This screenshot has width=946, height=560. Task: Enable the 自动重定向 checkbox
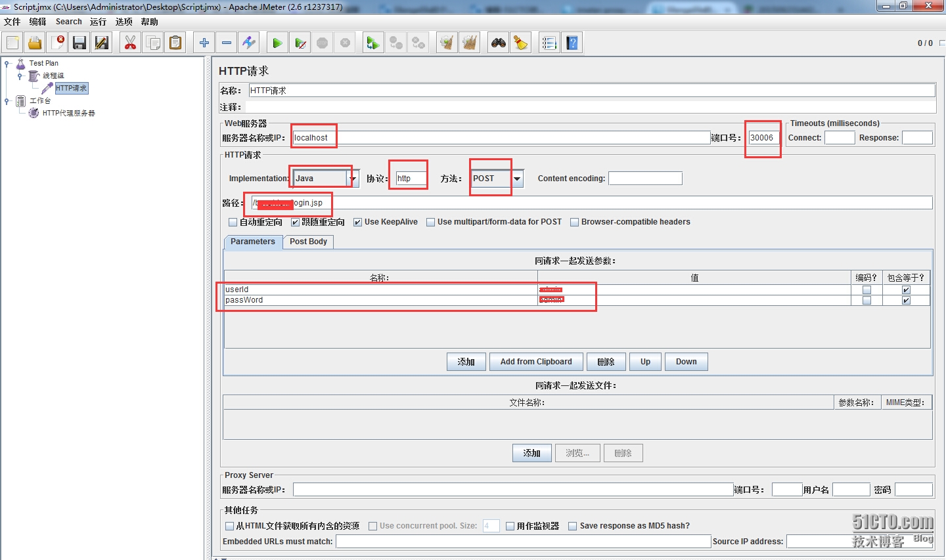click(233, 223)
